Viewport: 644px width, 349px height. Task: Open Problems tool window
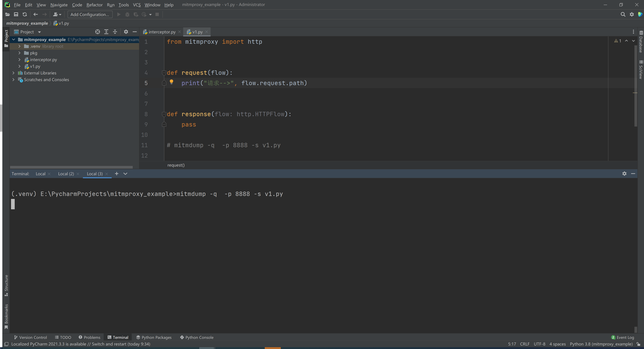click(89, 337)
